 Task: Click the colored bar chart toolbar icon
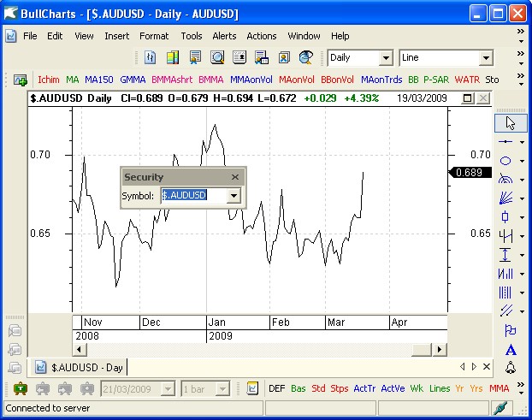[x=173, y=57]
